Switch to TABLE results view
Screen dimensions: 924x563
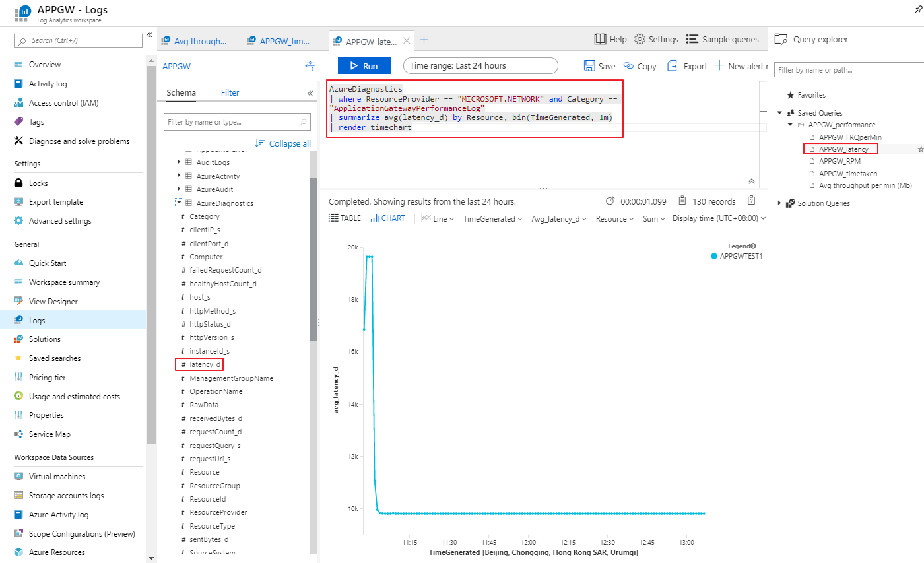(x=345, y=218)
